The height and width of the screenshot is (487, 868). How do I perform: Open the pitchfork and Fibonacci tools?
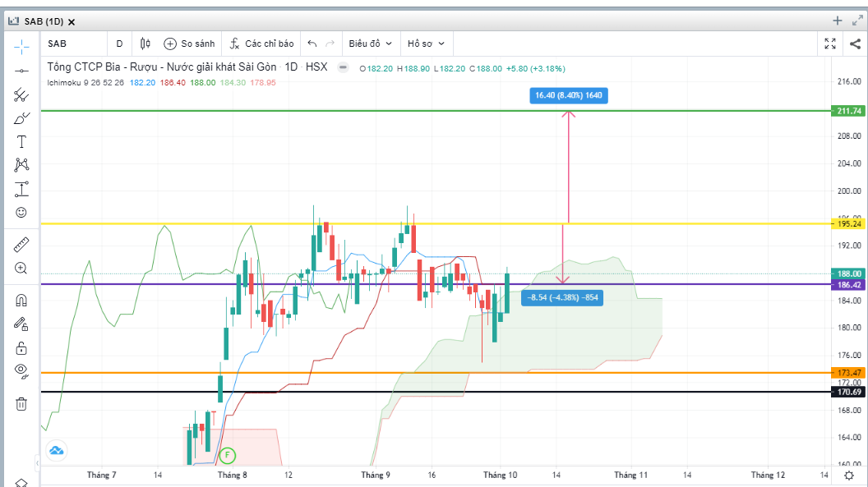tap(21, 95)
